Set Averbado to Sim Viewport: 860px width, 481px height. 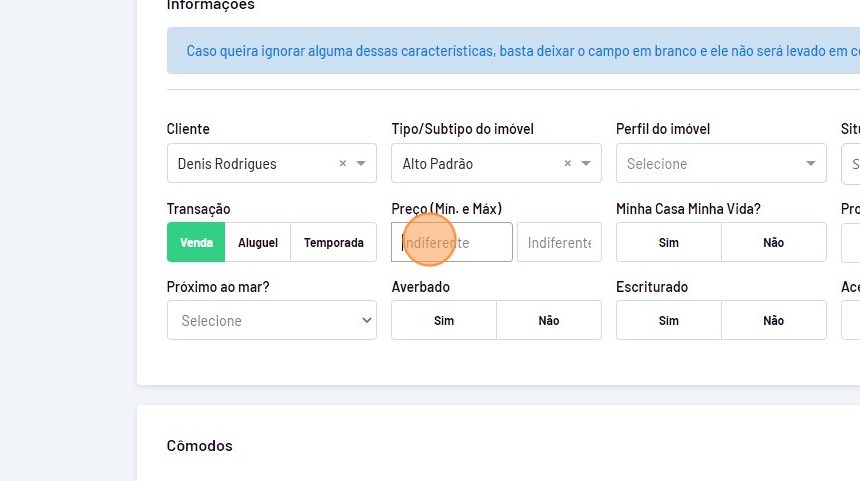(443, 321)
